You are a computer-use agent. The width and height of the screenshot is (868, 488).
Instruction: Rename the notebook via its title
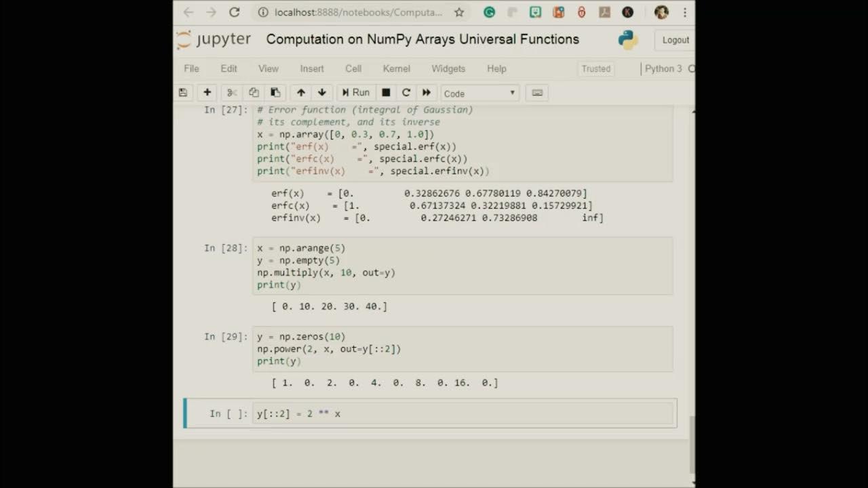point(422,39)
